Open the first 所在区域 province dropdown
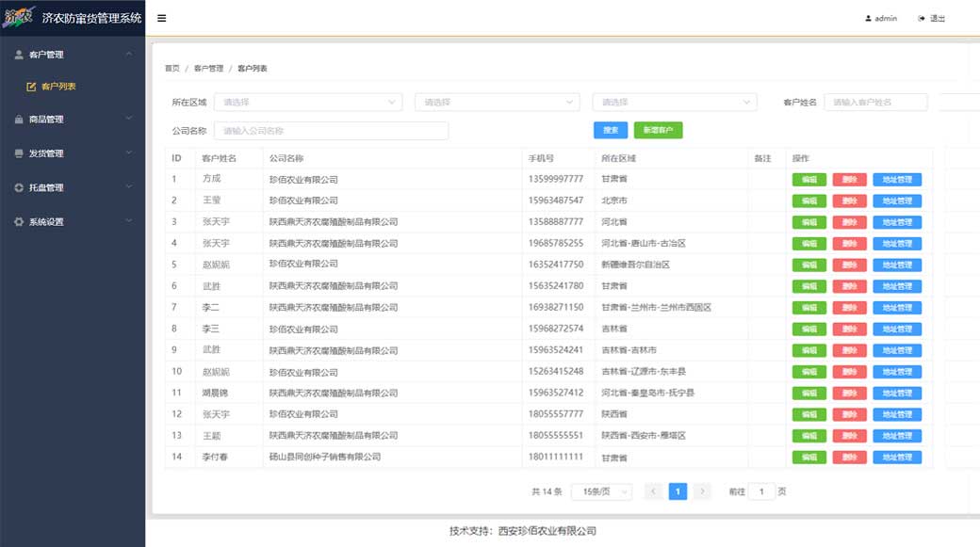 coord(308,102)
